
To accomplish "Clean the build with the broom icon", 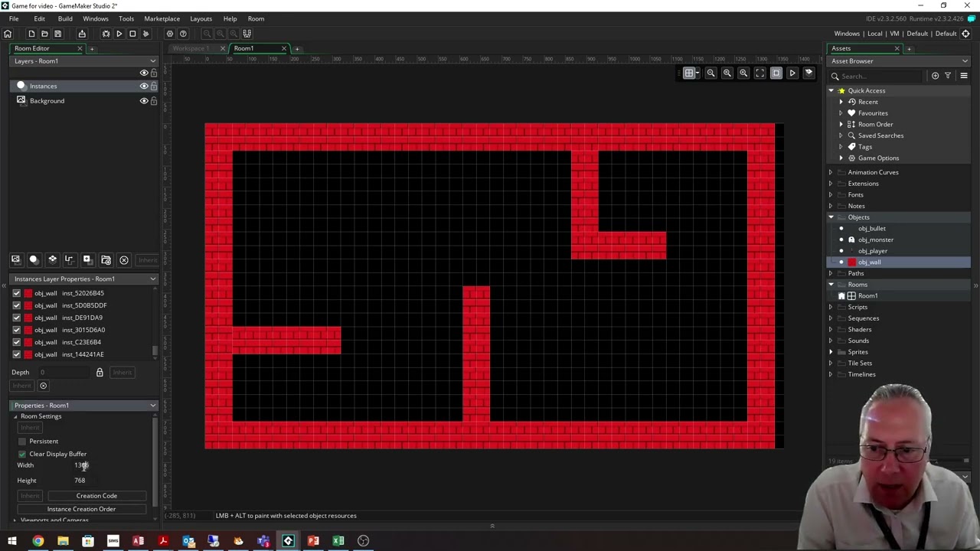I will click(145, 34).
